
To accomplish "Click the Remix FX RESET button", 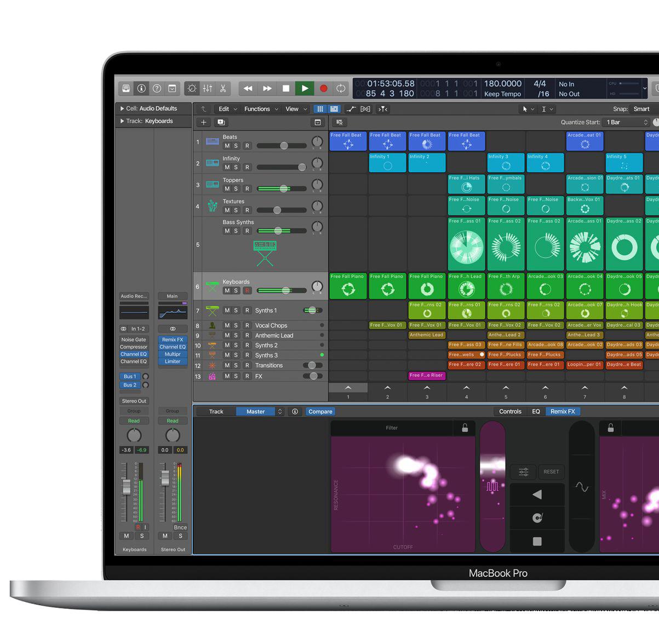I will point(551,471).
